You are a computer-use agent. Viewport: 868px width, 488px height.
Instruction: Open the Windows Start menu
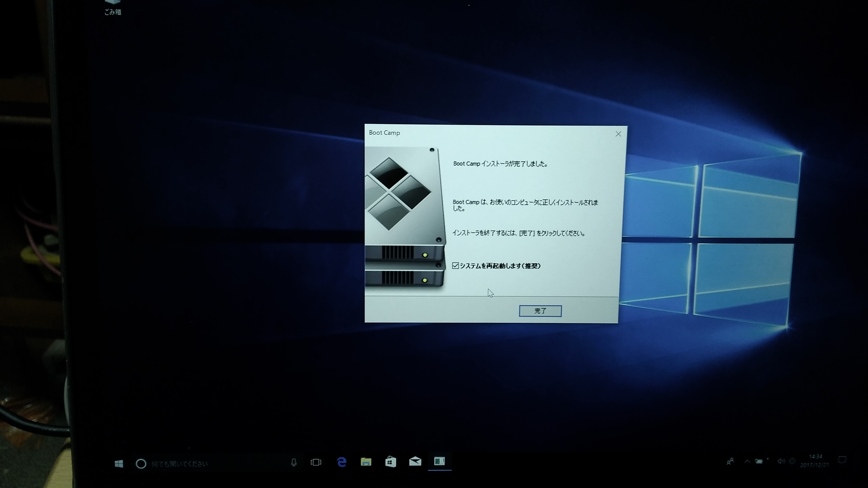(119, 464)
